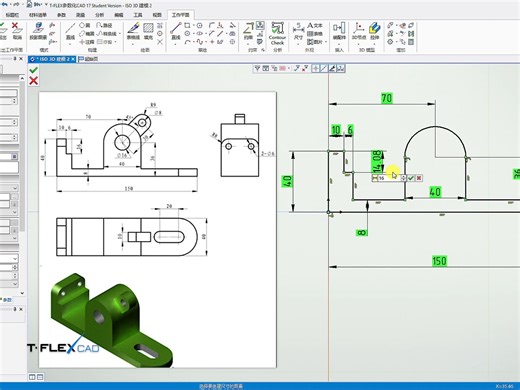This screenshot has width=520, height=390.
Task: Expand the 图片 dropdown arrow
Action: point(325,42)
